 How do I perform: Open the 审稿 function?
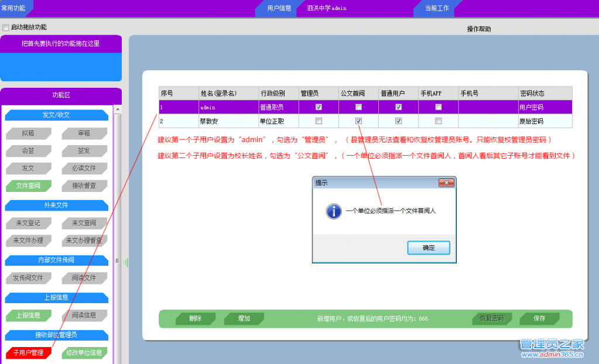point(84,133)
